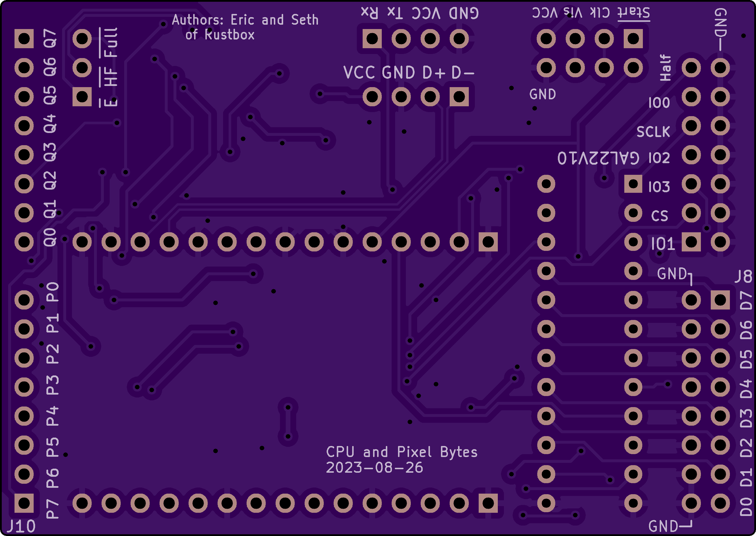Click the 'SCLK' pin label
Screen dimensions: 756x536
click(x=653, y=132)
